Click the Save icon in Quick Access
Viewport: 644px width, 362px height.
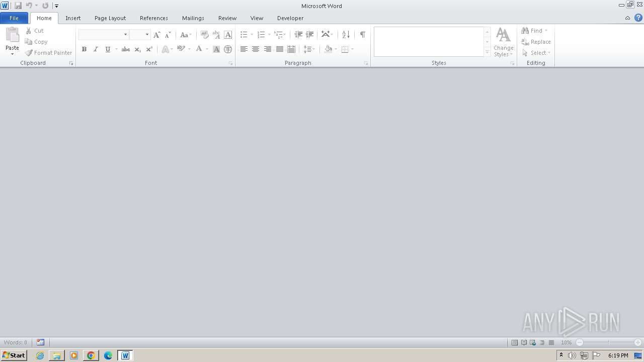tap(18, 6)
